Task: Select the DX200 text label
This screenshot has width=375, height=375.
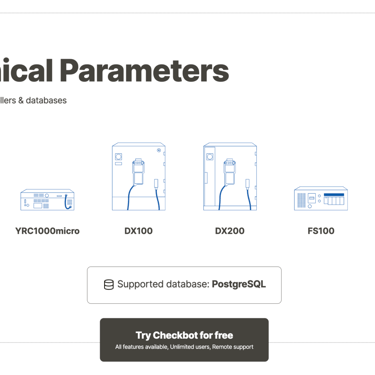Action: (230, 231)
